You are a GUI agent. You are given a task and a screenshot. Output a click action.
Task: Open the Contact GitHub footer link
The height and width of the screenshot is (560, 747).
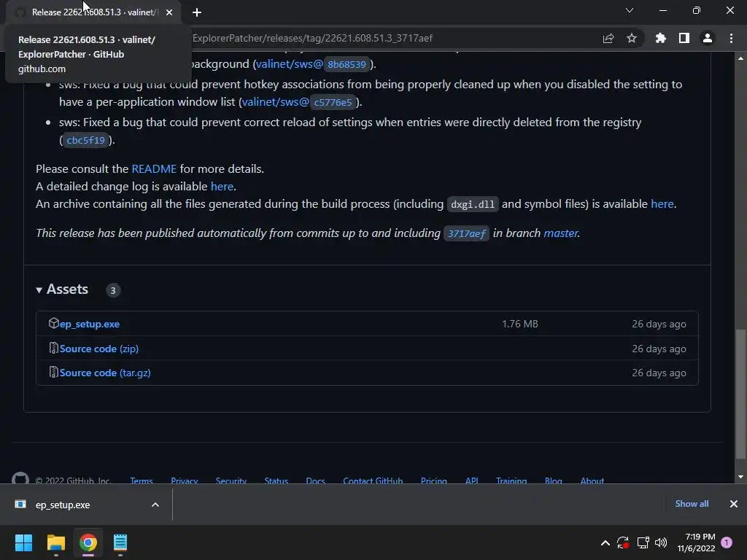pyautogui.click(x=373, y=480)
